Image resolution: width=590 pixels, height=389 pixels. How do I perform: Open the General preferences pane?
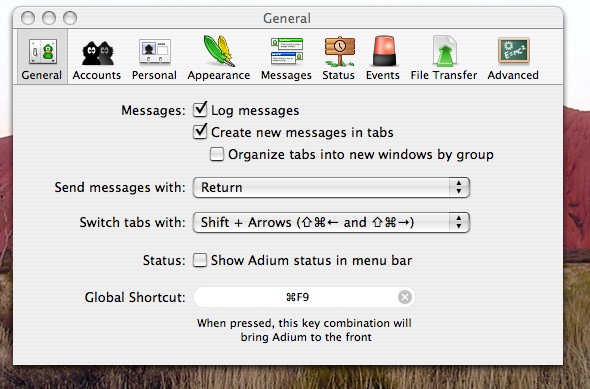coord(42,57)
